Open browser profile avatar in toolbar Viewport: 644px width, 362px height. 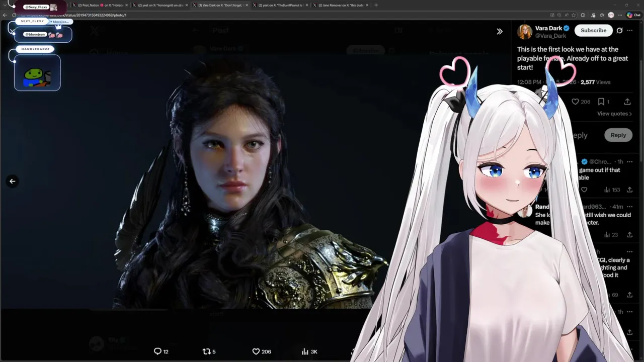[611, 15]
